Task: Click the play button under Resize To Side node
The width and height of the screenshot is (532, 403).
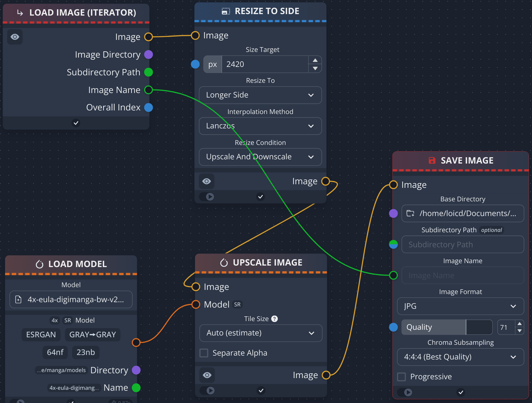Action: [x=210, y=197]
